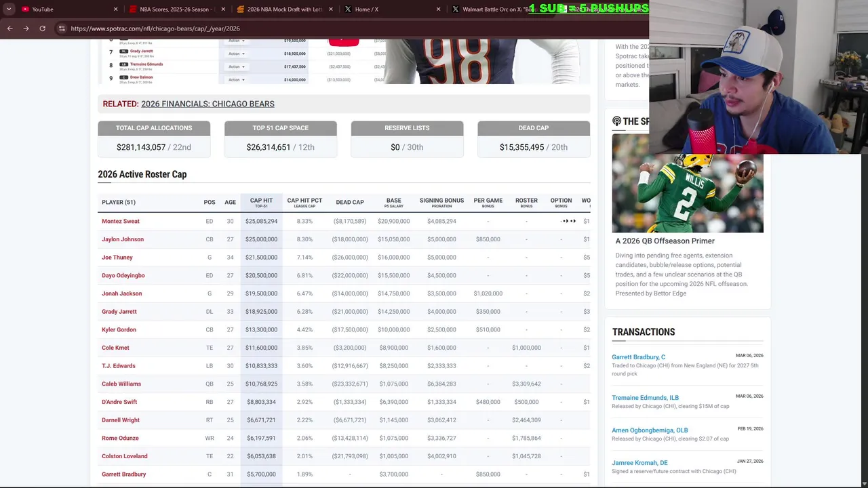
Task: Open Tremaine Edmunds link in top list
Action: pyautogui.click(x=146, y=64)
